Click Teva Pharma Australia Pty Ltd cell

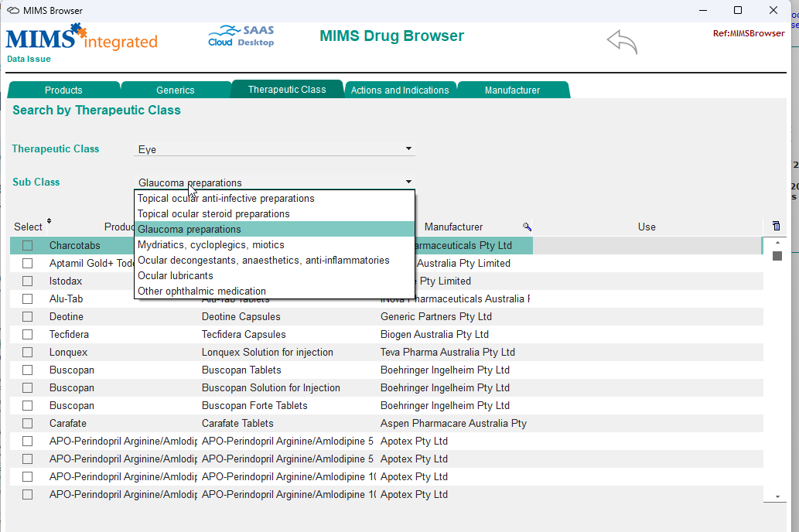coord(448,353)
